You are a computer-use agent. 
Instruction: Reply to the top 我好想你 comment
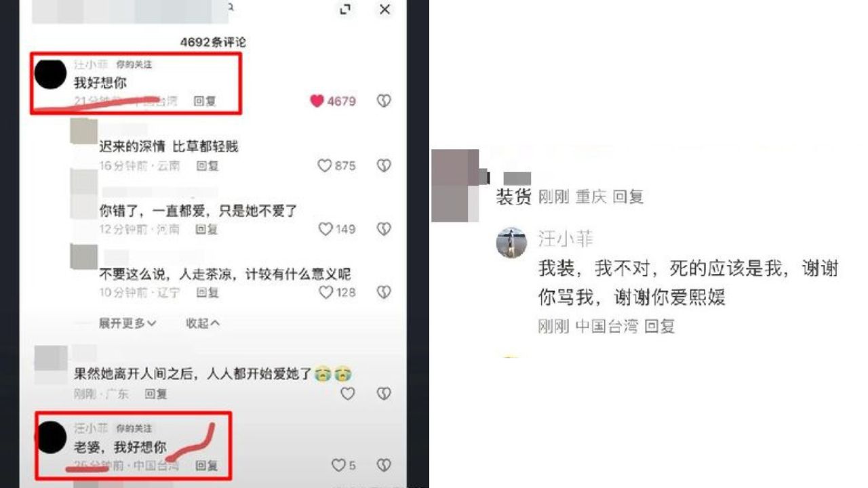[205, 101]
